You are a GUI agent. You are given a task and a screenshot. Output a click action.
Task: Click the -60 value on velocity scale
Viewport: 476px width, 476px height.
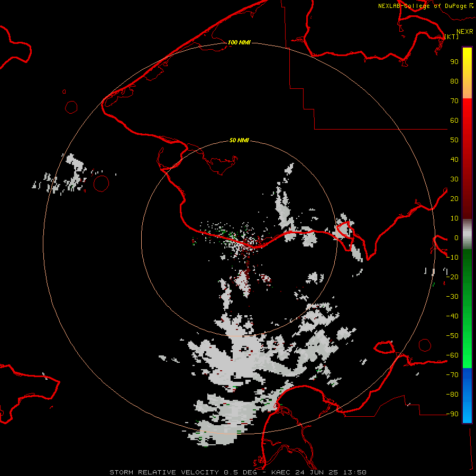click(452, 355)
